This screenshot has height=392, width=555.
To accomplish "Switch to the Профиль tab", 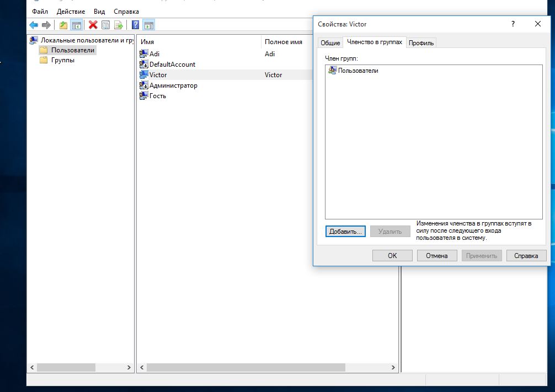I will [x=421, y=43].
